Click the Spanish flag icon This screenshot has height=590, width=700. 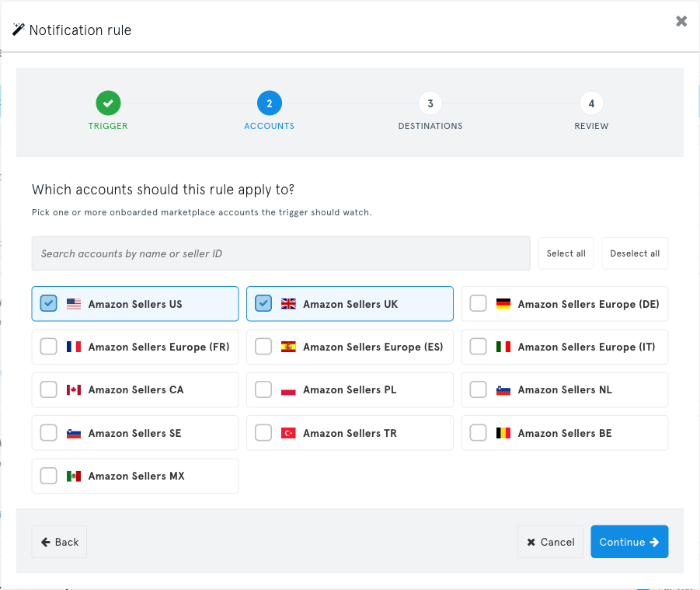(288, 347)
